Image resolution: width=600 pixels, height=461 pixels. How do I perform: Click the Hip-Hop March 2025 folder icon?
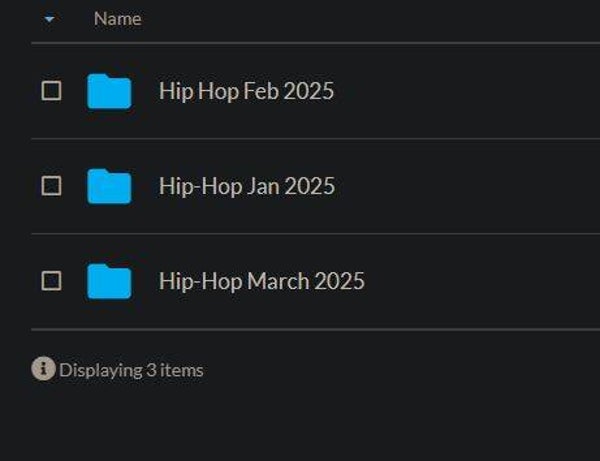click(109, 281)
